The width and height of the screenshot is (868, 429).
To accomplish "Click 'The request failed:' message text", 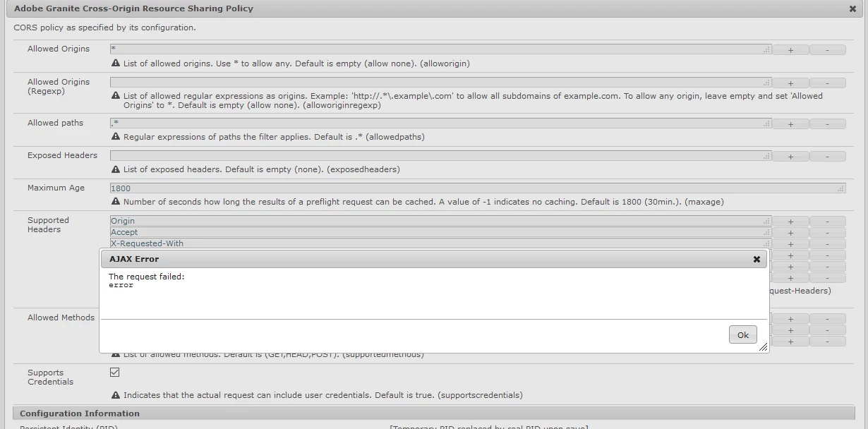I will tap(147, 277).
